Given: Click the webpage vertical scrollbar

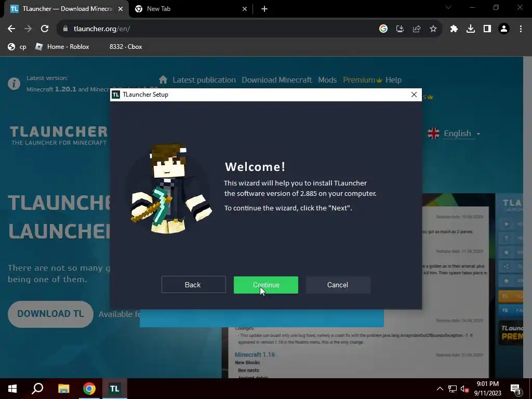Looking at the screenshot, I should [527, 217].
